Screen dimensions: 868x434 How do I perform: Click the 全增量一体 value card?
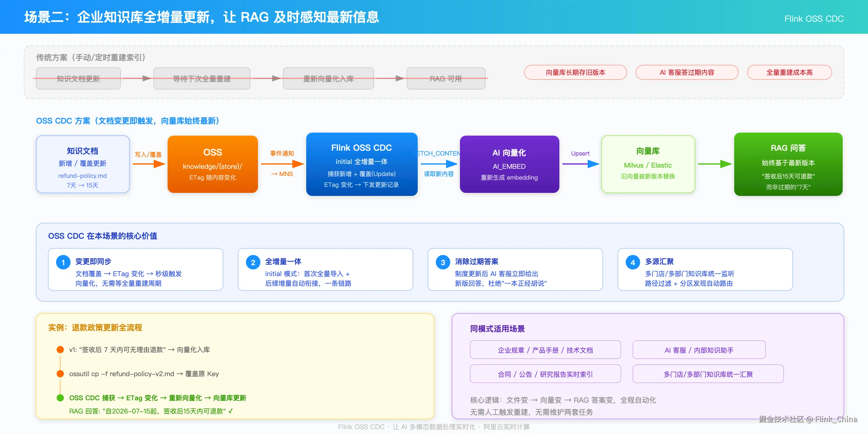pos(325,269)
